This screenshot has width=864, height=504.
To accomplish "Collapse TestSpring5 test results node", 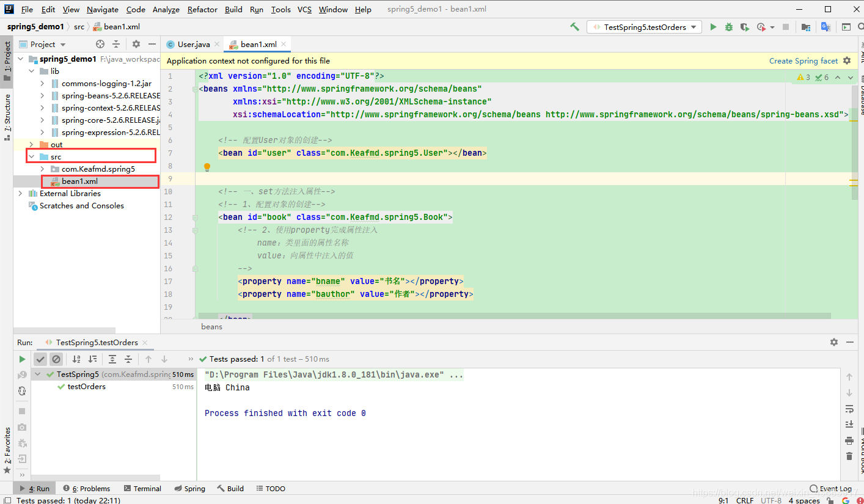I will pos(39,374).
